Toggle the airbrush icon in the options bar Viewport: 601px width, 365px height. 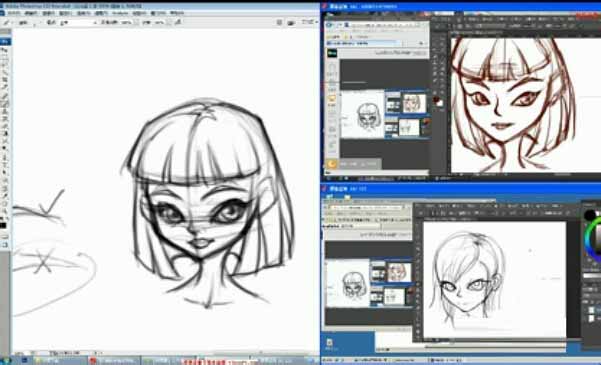click(179, 23)
